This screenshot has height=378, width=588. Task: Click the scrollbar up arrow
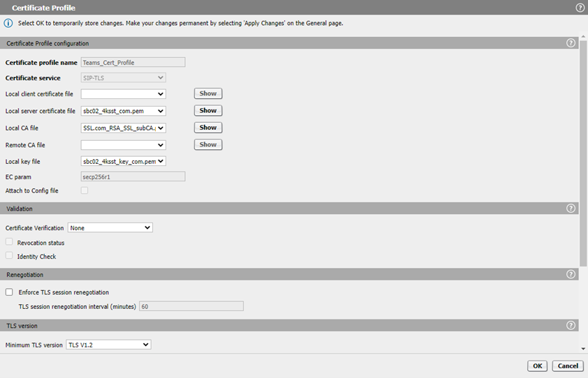583,37
